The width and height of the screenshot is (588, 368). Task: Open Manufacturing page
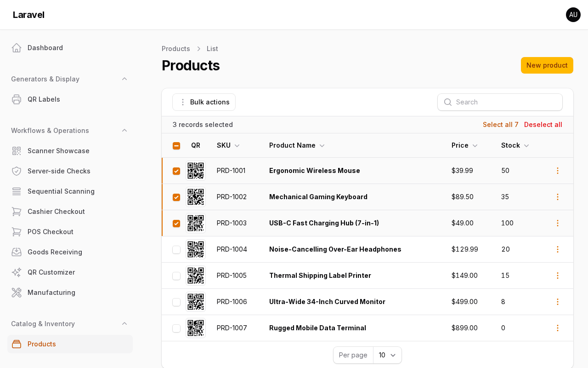(x=70, y=293)
